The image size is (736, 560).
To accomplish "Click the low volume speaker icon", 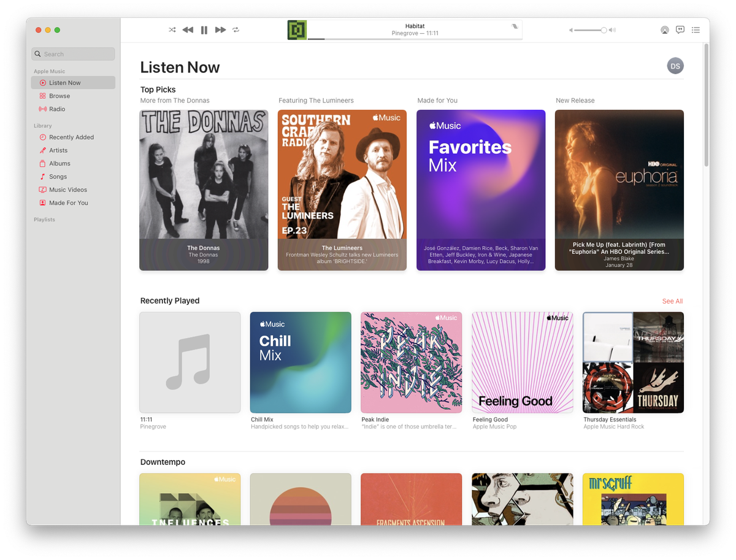I will [571, 30].
